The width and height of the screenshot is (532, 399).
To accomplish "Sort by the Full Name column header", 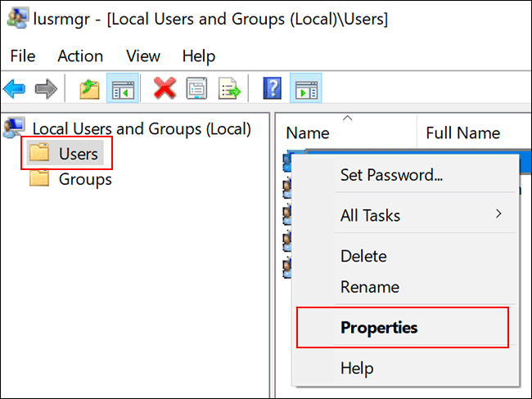I will pyautogui.click(x=462, y=133).
